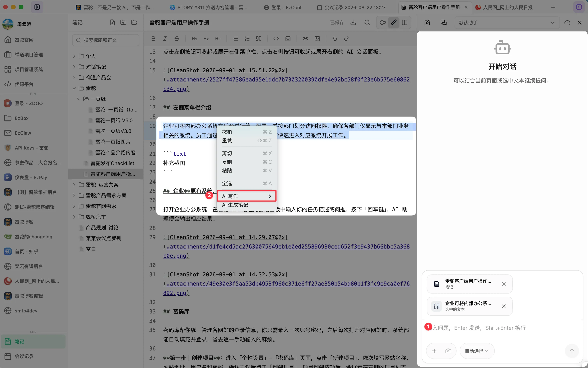588x368 pixels.
Task: Click camera screenshot icon in chat input
Action: coord(448,351)
